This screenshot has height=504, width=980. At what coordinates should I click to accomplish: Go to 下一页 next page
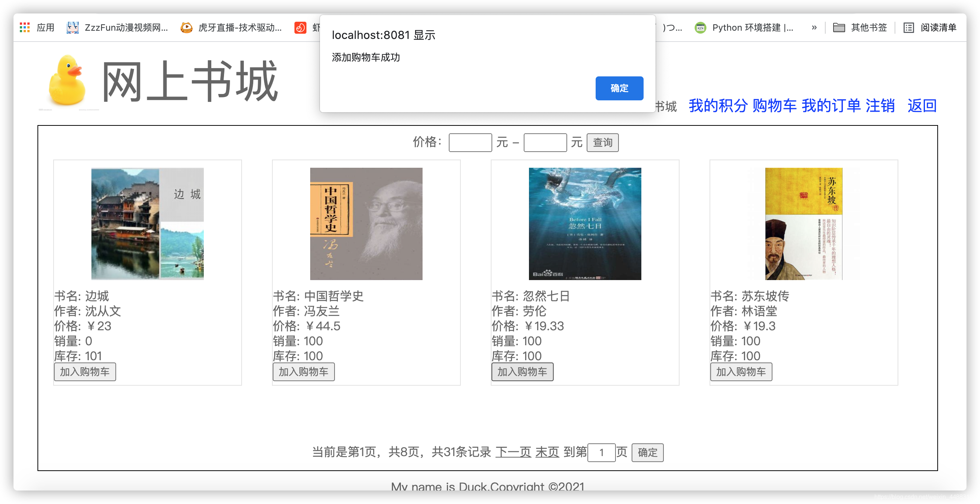click(x=513, y=452)
